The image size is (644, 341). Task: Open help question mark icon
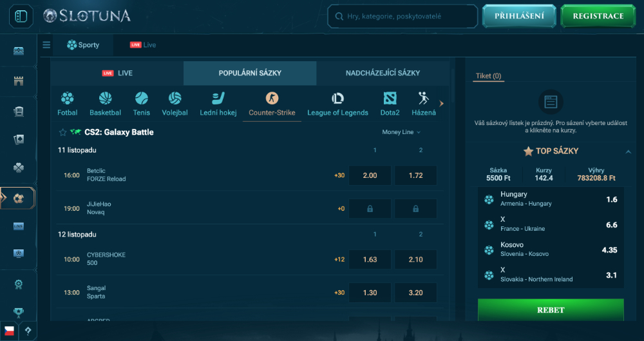click(x=28, y=331)
